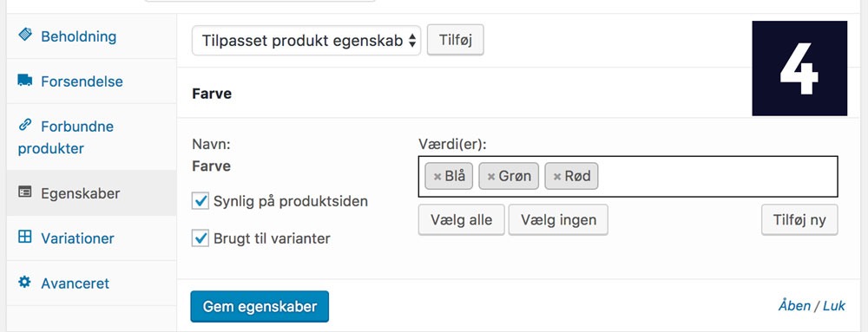
Task: Click the Gem egenskaber button
Action: pyautogui.click(x=260, y=307)
